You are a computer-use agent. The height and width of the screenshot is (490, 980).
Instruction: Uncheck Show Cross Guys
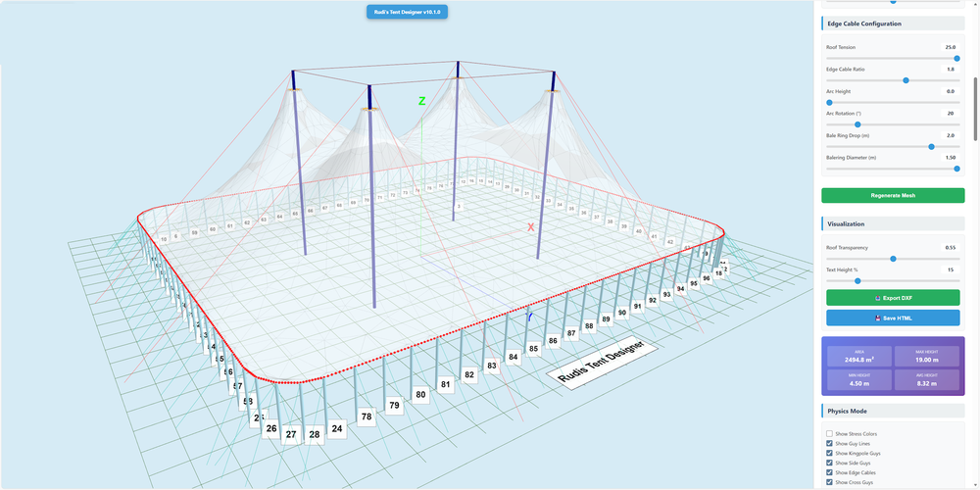[x=829, y=482]
